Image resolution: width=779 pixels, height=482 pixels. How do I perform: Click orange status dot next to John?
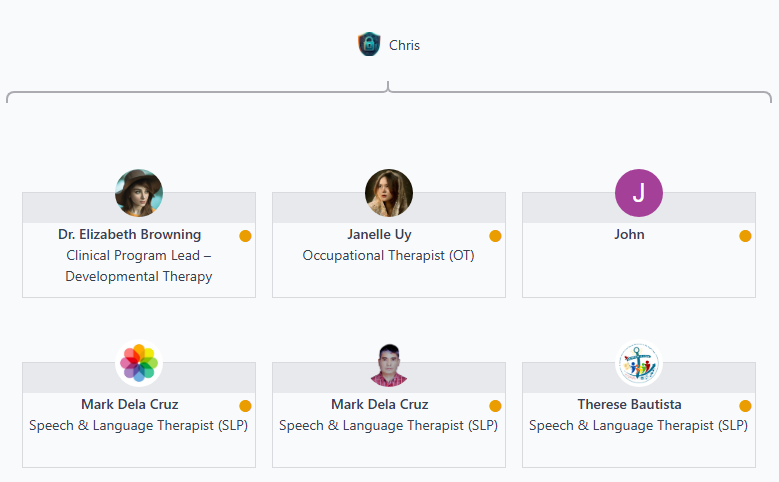tap(745, 236)
